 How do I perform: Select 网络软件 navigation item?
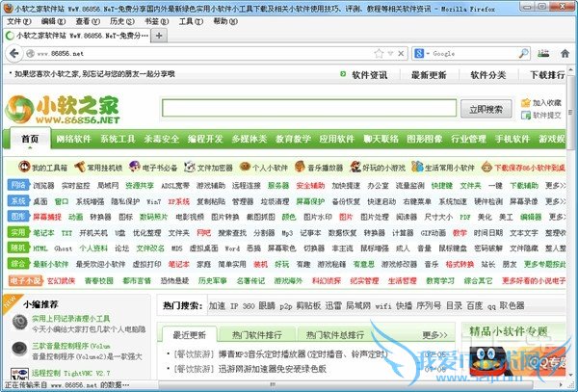73,139
